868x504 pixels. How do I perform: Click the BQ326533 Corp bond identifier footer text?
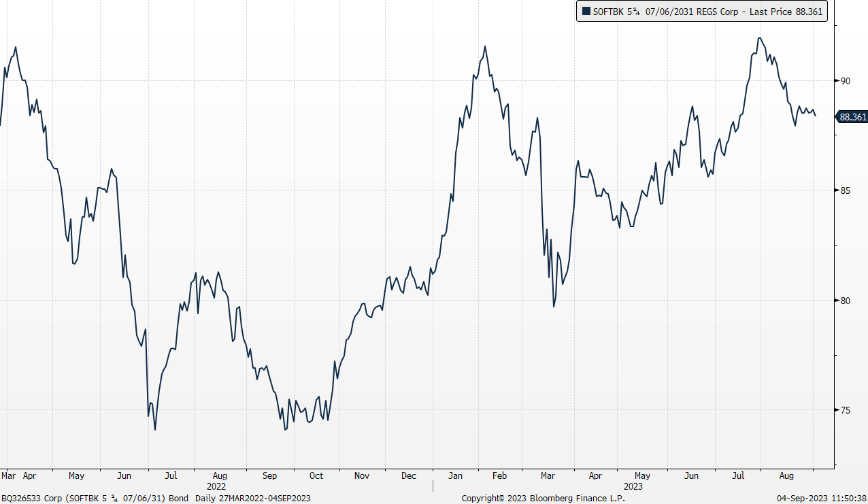(x=95, y=499)
